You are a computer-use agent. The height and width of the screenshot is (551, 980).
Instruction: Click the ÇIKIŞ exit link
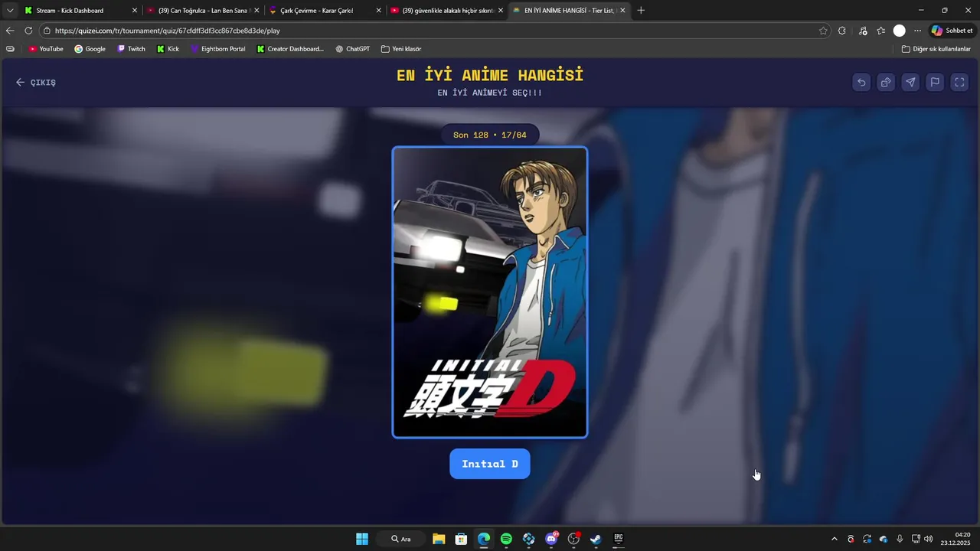pyautogui.click(x=36, y=83)
